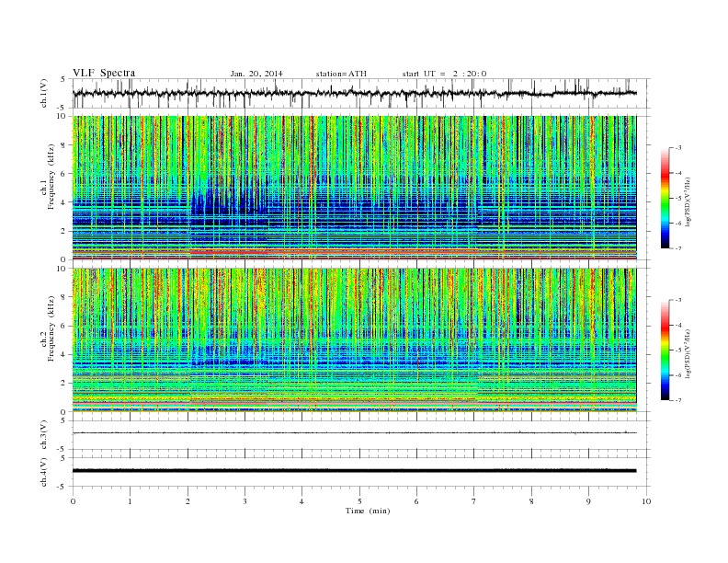Click the "ch.4(V)" axis label
This screenshot has width=728, height=563.
44,472
